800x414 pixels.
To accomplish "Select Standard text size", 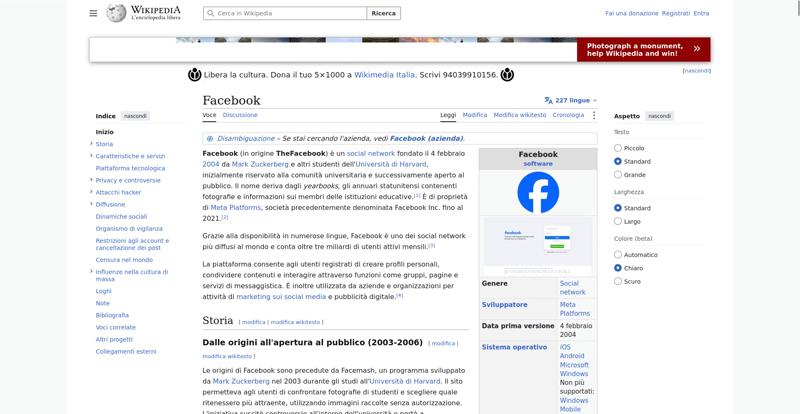I will (618, 161).
